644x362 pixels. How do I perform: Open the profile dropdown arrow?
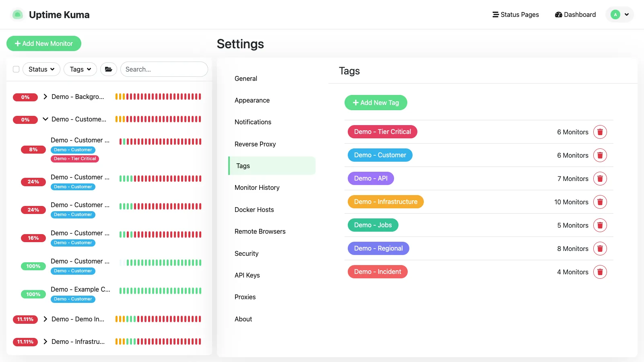(627, 14)
